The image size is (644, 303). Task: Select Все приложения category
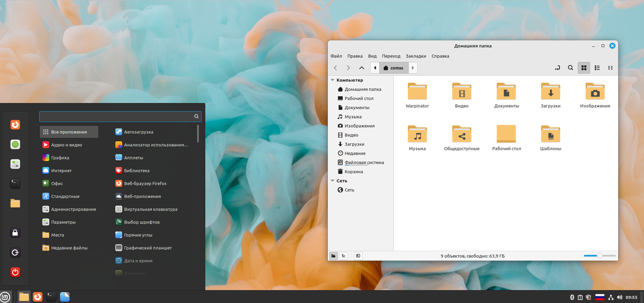[x=69, y=132]
